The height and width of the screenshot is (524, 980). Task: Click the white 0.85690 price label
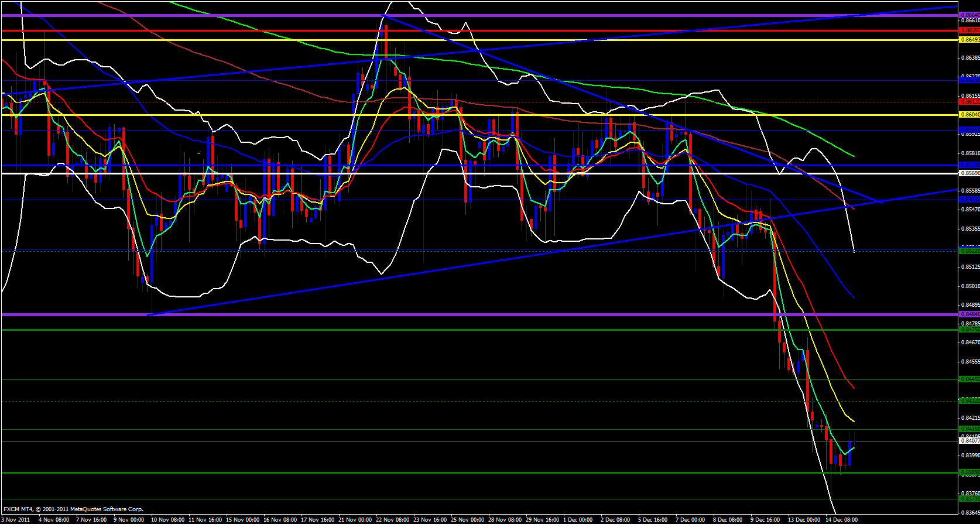(x=969, y=173)
